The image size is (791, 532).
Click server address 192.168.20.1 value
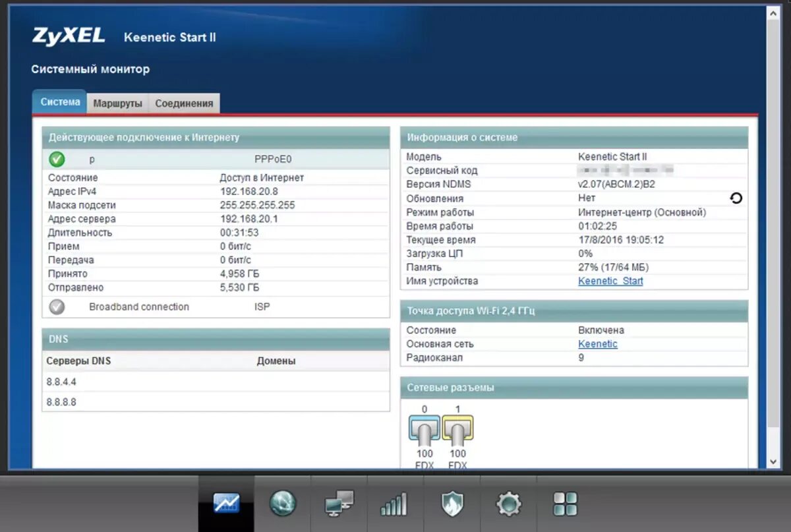[249, 219]
